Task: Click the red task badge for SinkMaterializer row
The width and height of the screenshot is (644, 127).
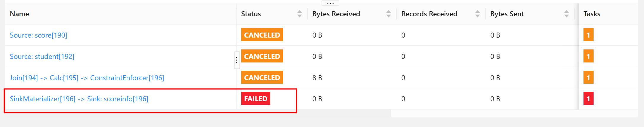Action: click(588, 99)
